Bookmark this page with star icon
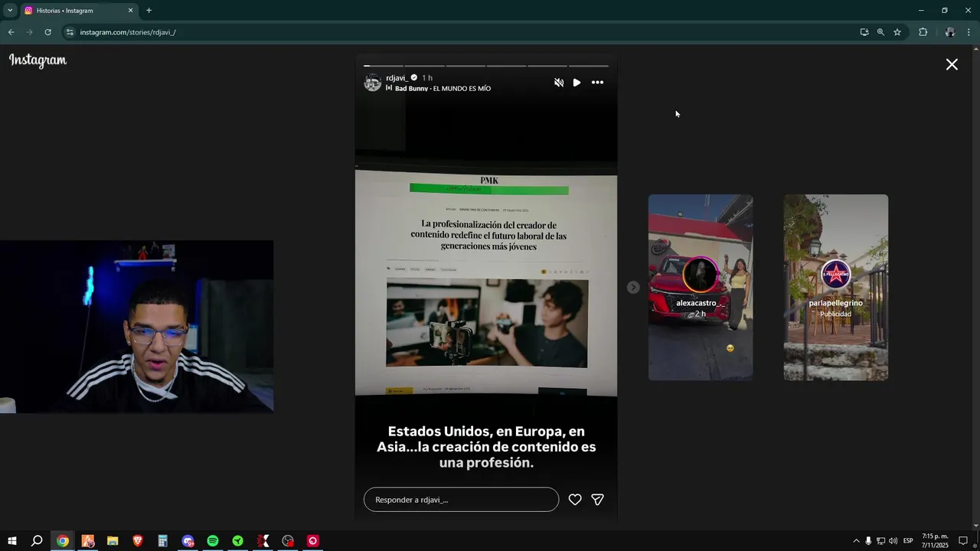Image resolution: width=980 pixels, height=551 pixels. tap(897, 32)
